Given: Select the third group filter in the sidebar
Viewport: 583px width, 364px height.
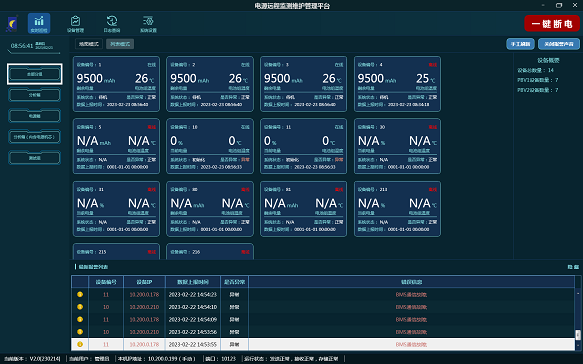Looking at the screenshot, I should click(x=35, y=116).
